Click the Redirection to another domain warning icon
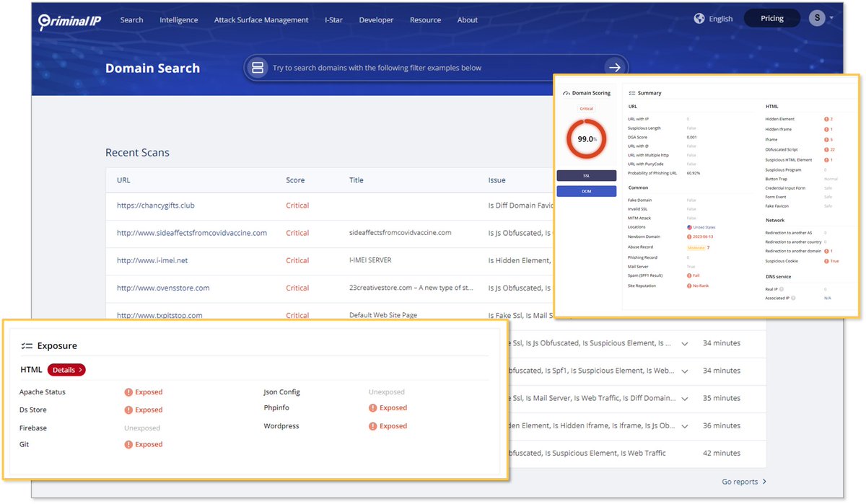The width and height of the screenshot is (866, 504). pyautogui.click(x=826, y=252)
